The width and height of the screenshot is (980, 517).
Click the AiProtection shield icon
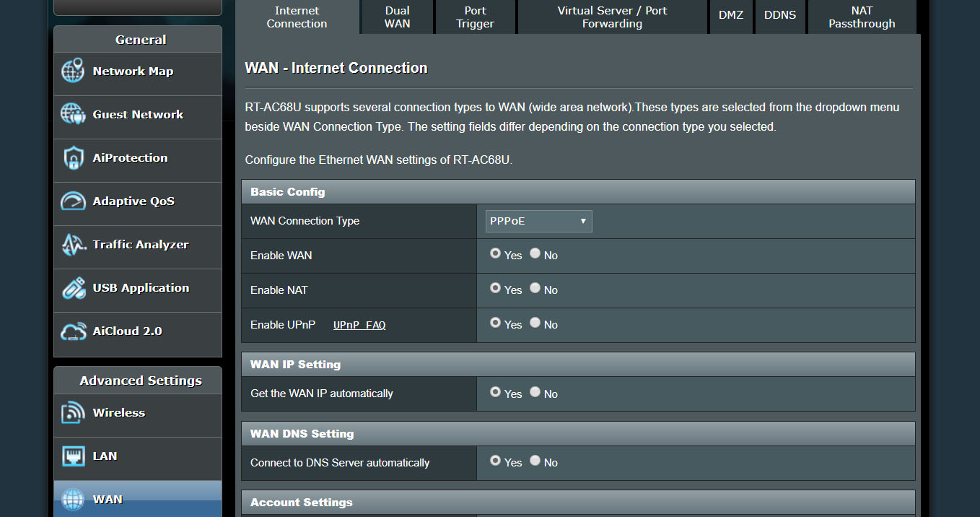tap(73, 158)
